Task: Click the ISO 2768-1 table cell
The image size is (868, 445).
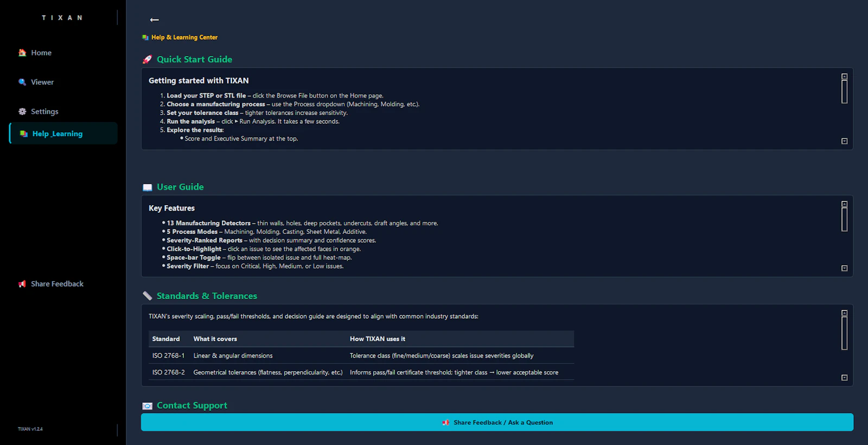Action: point(168,355)
